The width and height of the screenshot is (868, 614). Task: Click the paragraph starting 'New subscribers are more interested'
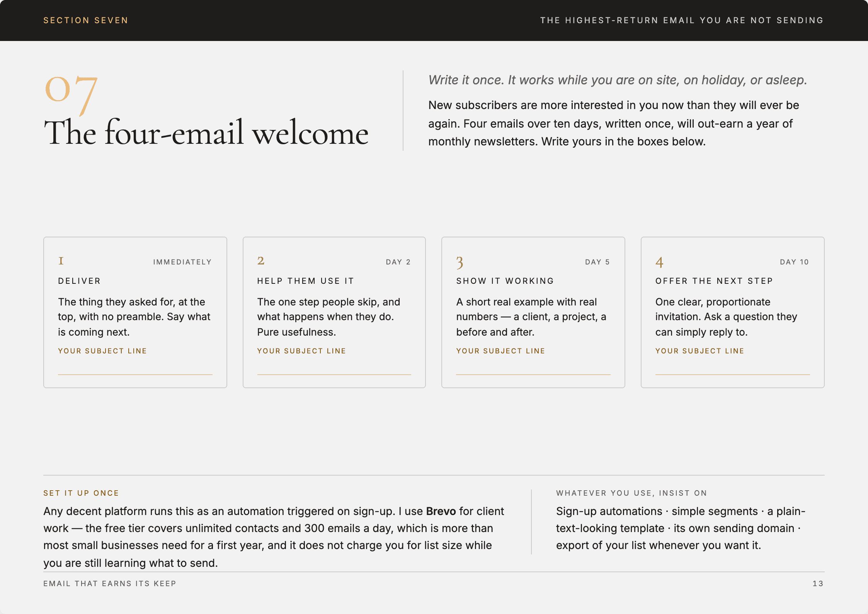pos(614,123)
